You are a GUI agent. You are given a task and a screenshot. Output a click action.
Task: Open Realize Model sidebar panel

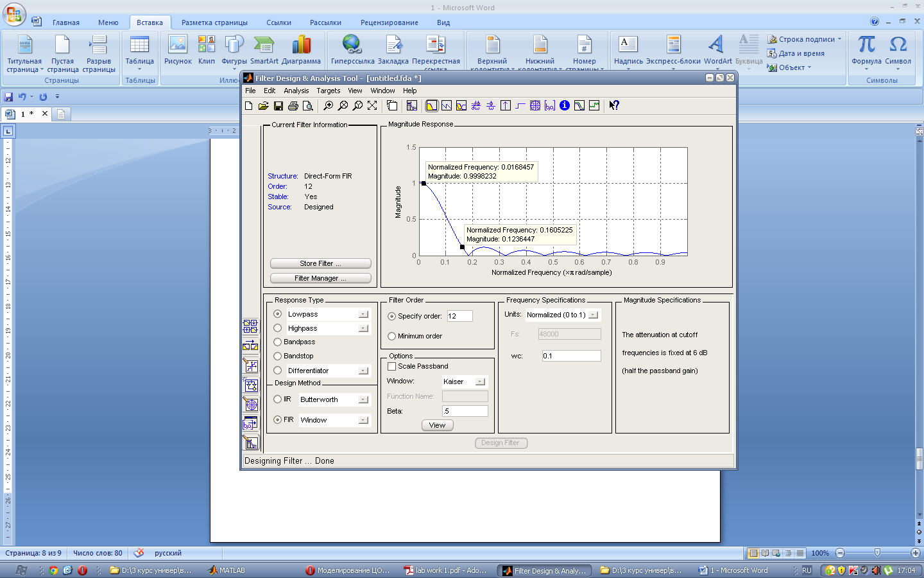(250, 385)
